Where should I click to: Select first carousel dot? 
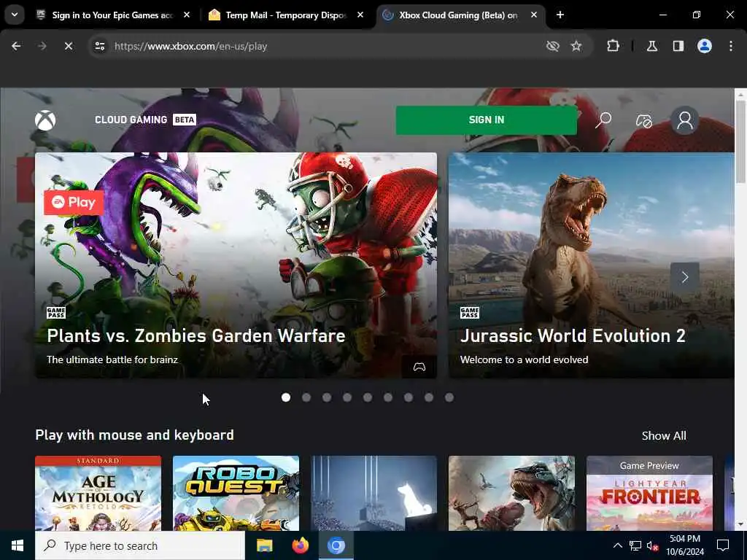pos(286,397)
